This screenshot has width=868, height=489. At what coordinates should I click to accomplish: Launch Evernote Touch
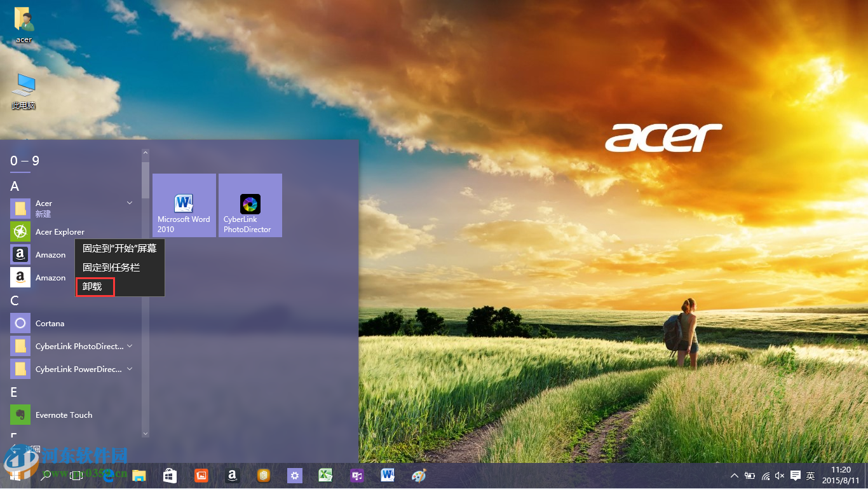(x=64, y=415)
